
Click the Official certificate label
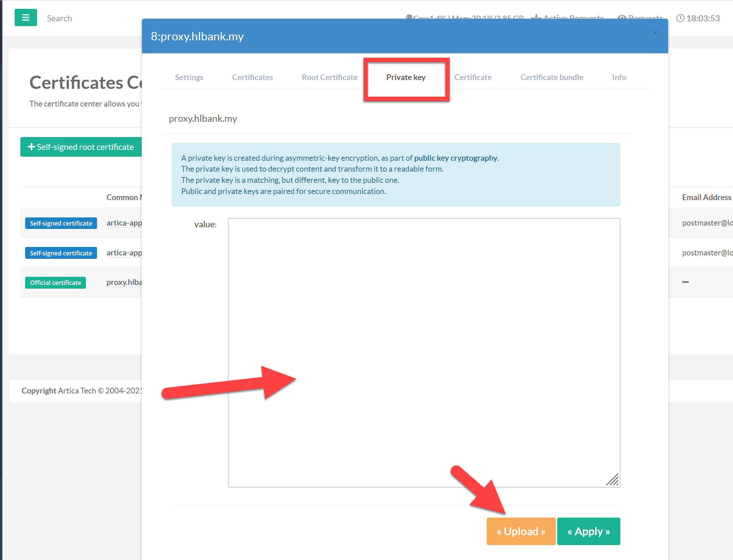[x=55, y=283]
